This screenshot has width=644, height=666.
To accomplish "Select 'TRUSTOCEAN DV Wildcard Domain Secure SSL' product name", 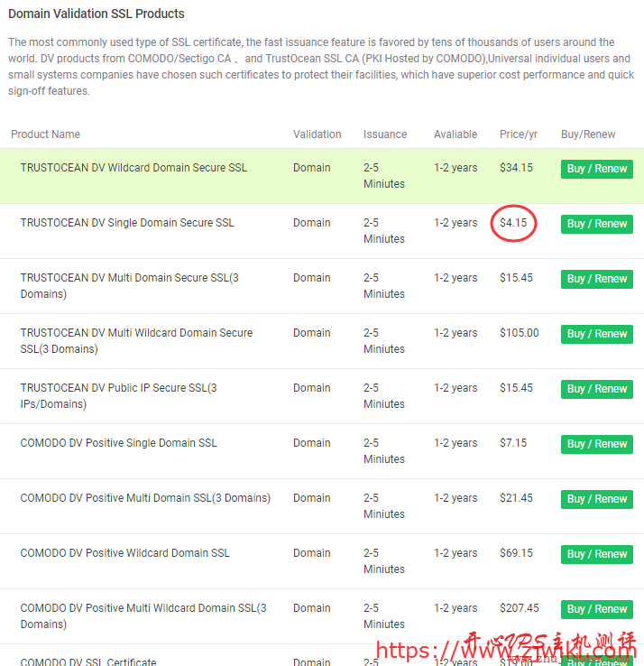I will [x=133, y=168].
